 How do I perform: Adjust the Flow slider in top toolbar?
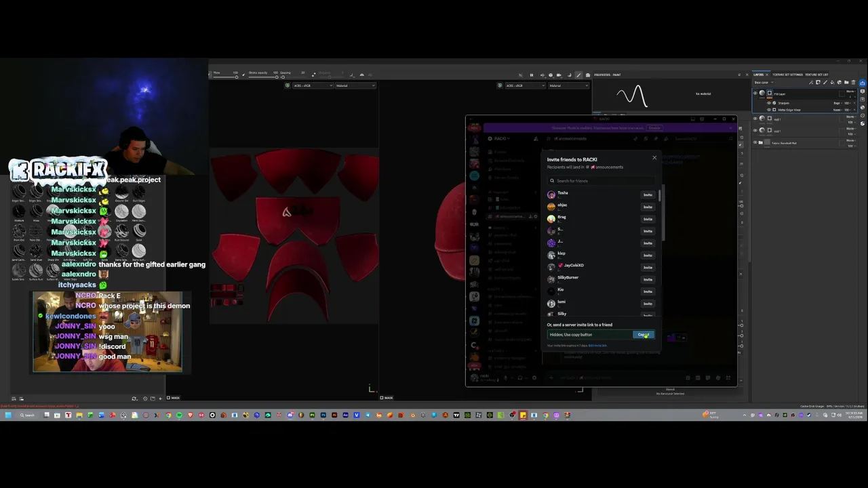[x=225, y=77]
